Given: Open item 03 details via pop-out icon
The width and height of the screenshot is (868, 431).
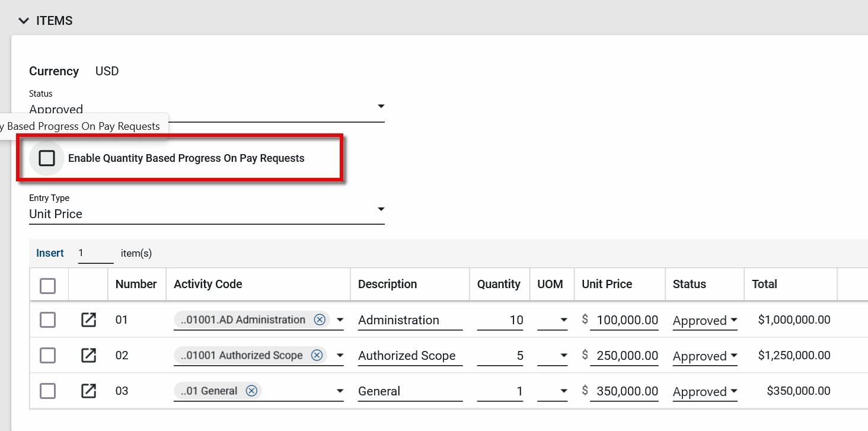Looking at the screenshot, I should click(x=88, y=391).
